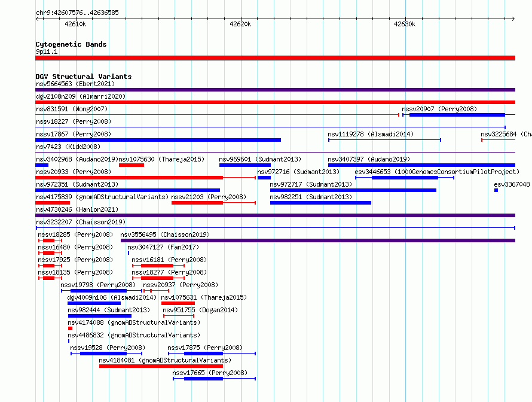Click nssv19528 (Perry2008) label
The width and height of the screenshot is (532, 402).
108,348
